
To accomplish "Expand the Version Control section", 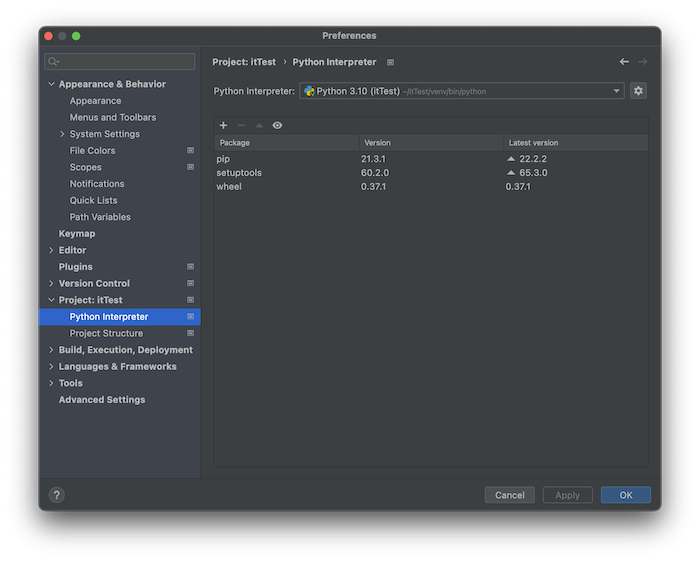I will [x=51, y=283].
